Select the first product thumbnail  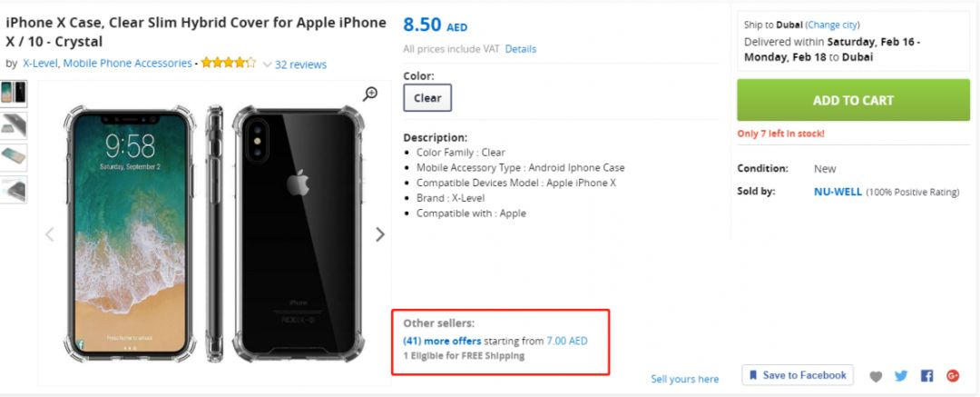13,94
